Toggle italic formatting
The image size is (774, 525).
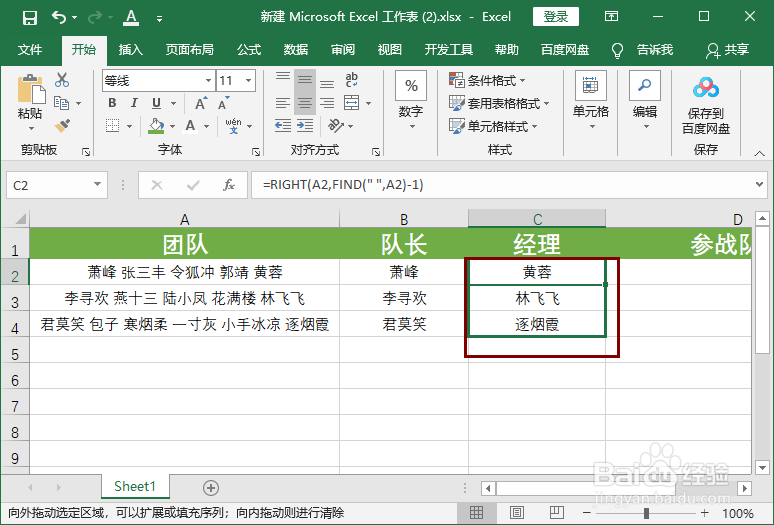134,103
